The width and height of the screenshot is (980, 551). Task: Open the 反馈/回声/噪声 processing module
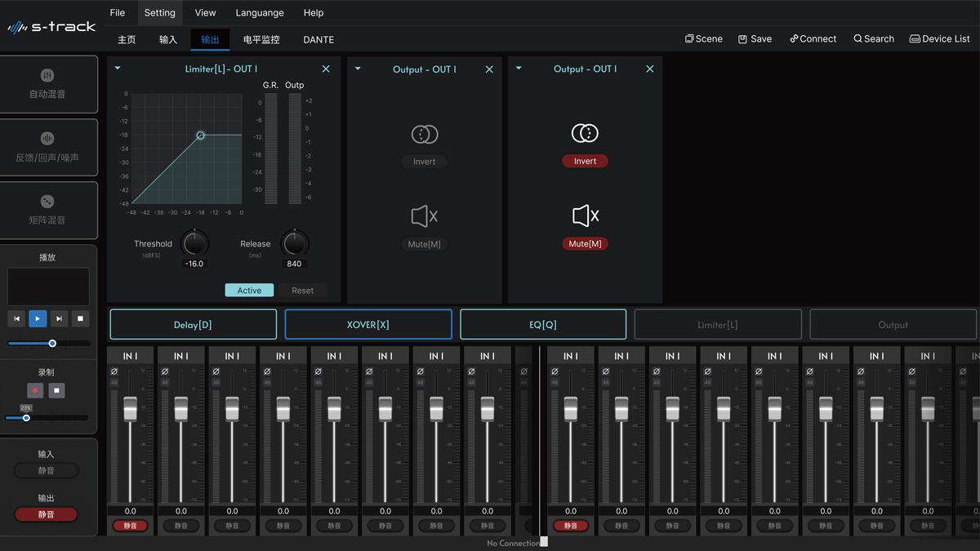click(x=47, y=147)
